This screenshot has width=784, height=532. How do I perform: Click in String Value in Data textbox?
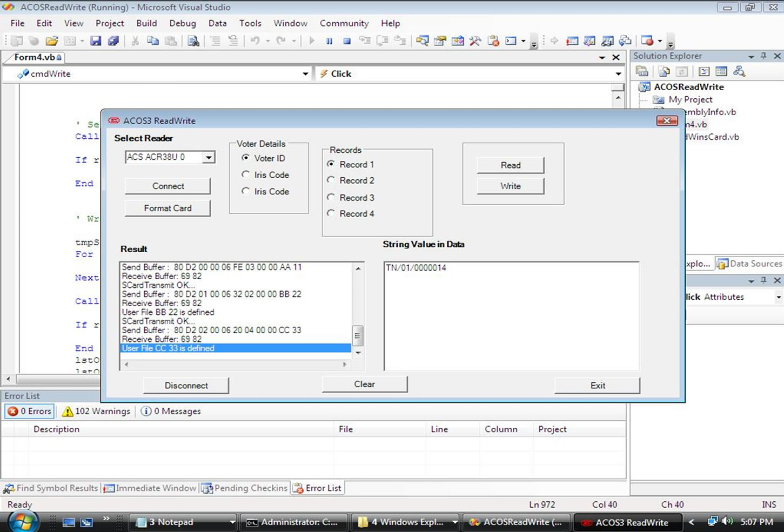point(511,316)
